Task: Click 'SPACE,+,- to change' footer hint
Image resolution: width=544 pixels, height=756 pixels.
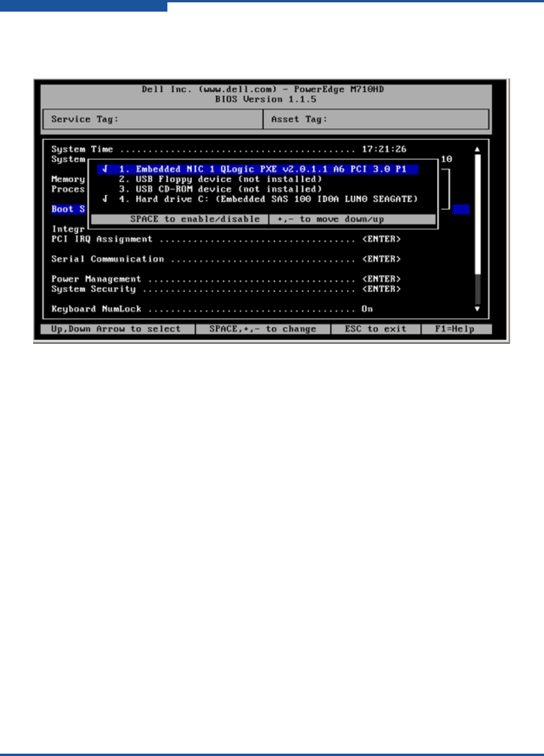Action: [x=263, y=329]
